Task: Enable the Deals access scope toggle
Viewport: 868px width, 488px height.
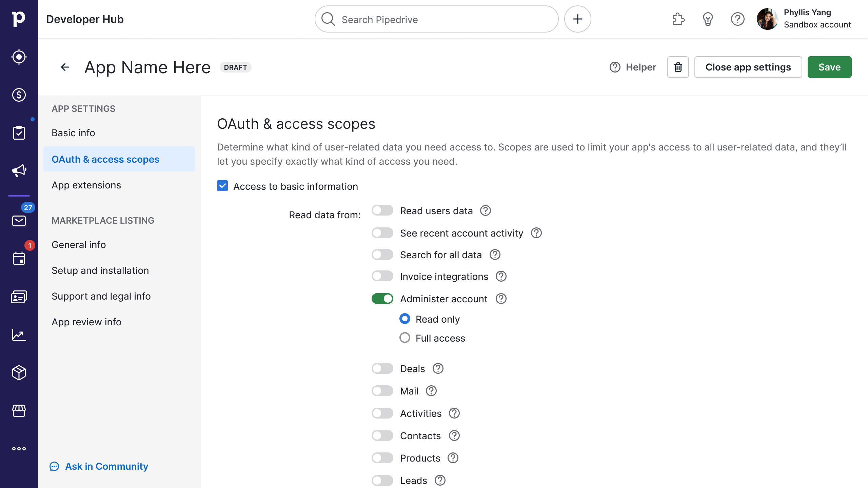Action: 382,368
